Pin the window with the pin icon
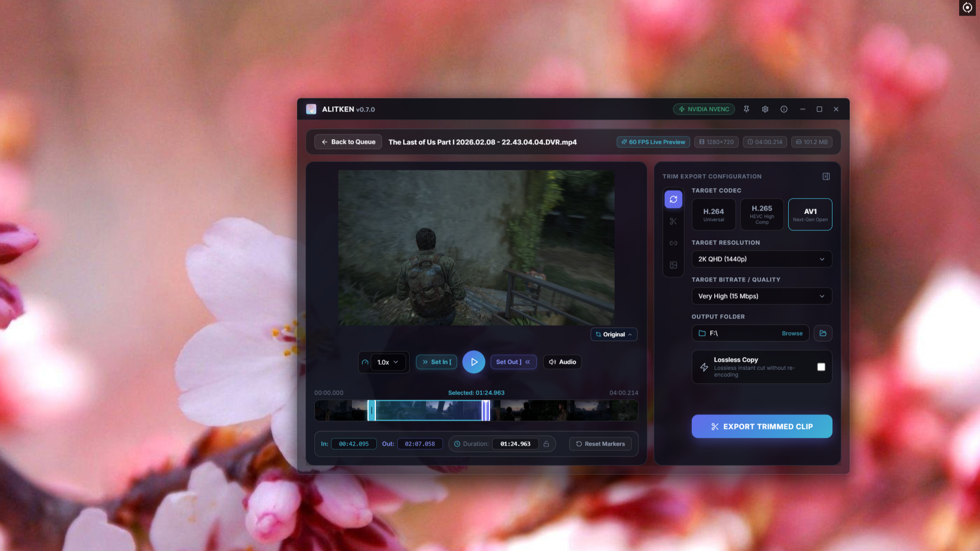The height and width of the screenshot is (551, 980). [746, 109]
